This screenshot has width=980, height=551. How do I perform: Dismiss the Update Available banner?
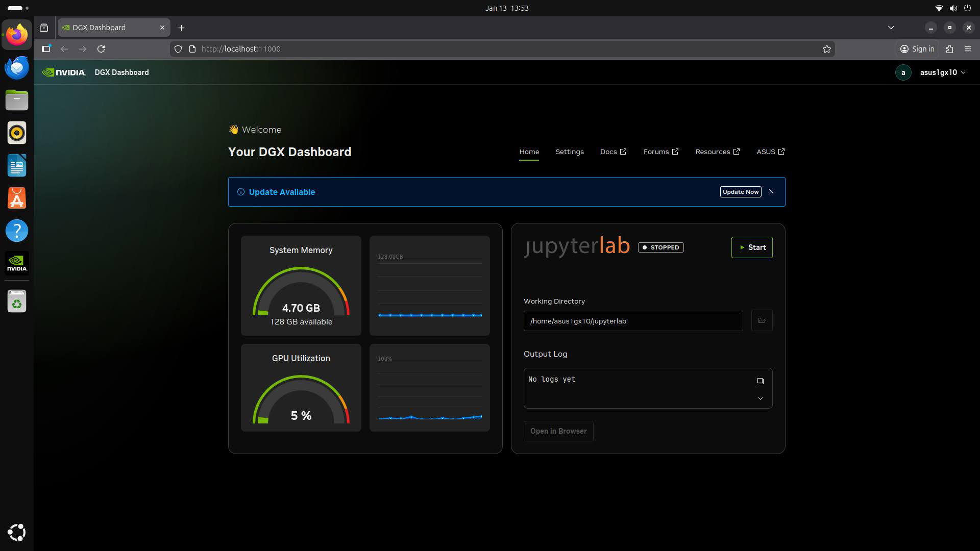tap(771, 192)
